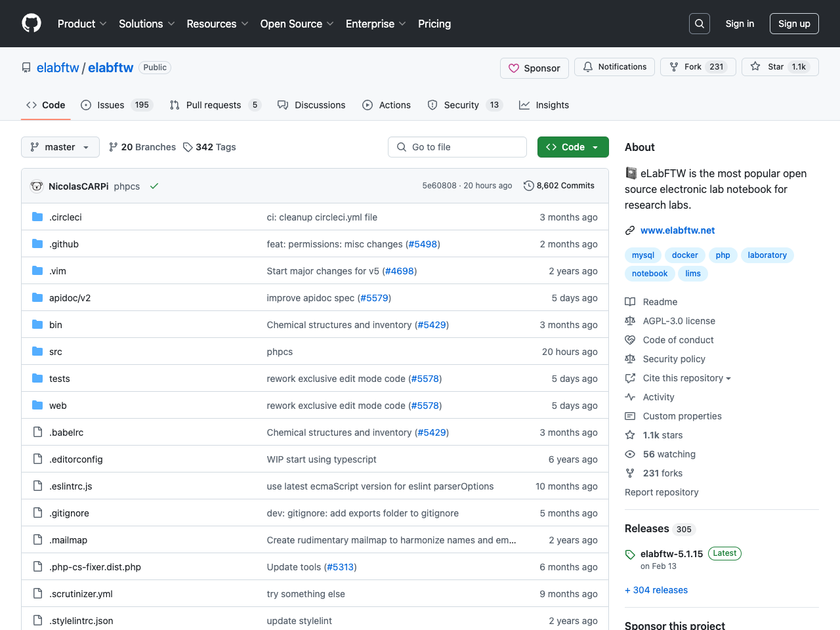
Task: Fork the repository with Fork button
Action: pos(698,67)
